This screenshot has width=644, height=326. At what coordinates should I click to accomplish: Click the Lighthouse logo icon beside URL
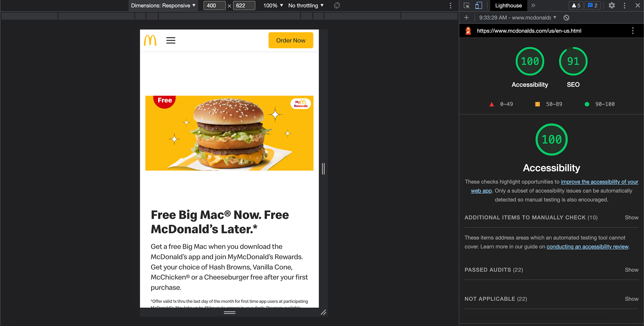[x=468, y=31]
